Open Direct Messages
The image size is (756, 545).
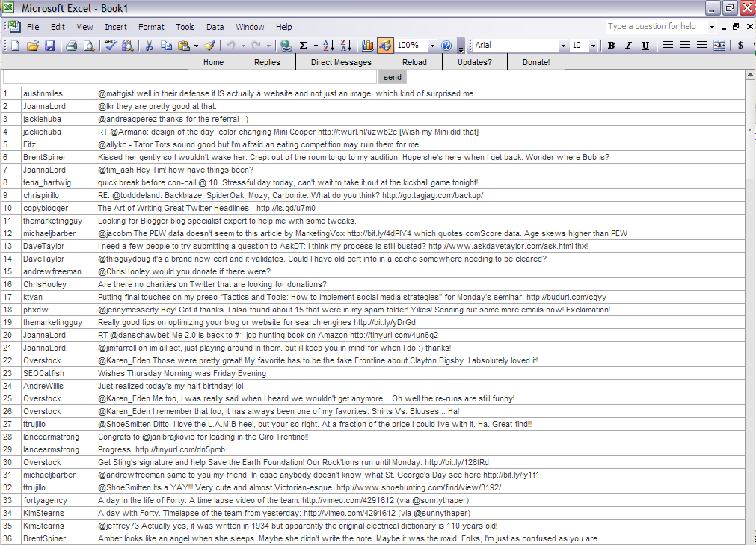[341, 62]
